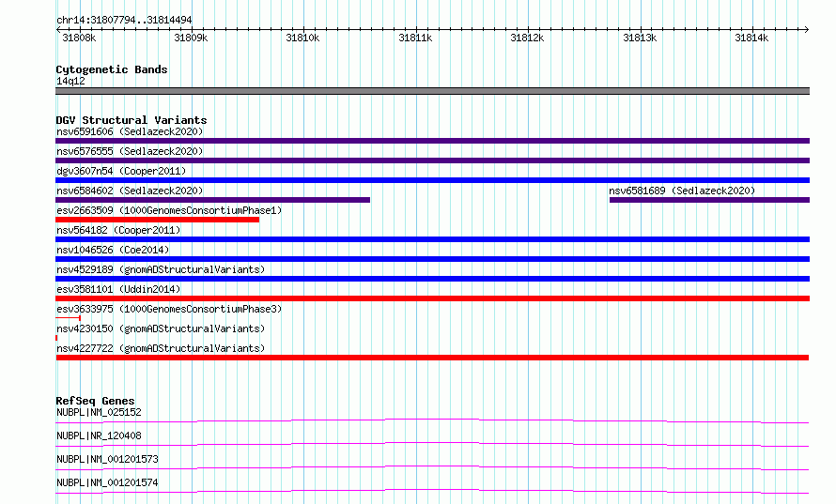Screen dimensions: 836x504
Task: Click the 31811k ruler mark
Action: click(x=415, y=38)
